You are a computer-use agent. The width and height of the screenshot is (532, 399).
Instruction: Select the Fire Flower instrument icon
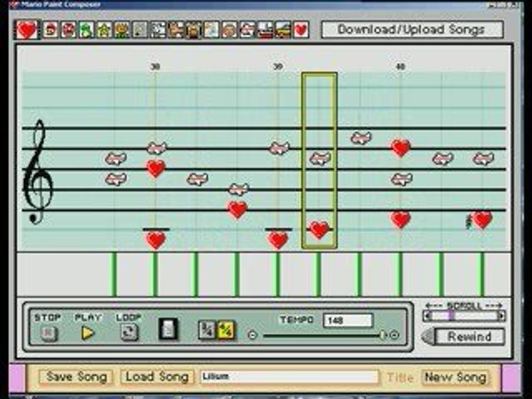point(122,30)
